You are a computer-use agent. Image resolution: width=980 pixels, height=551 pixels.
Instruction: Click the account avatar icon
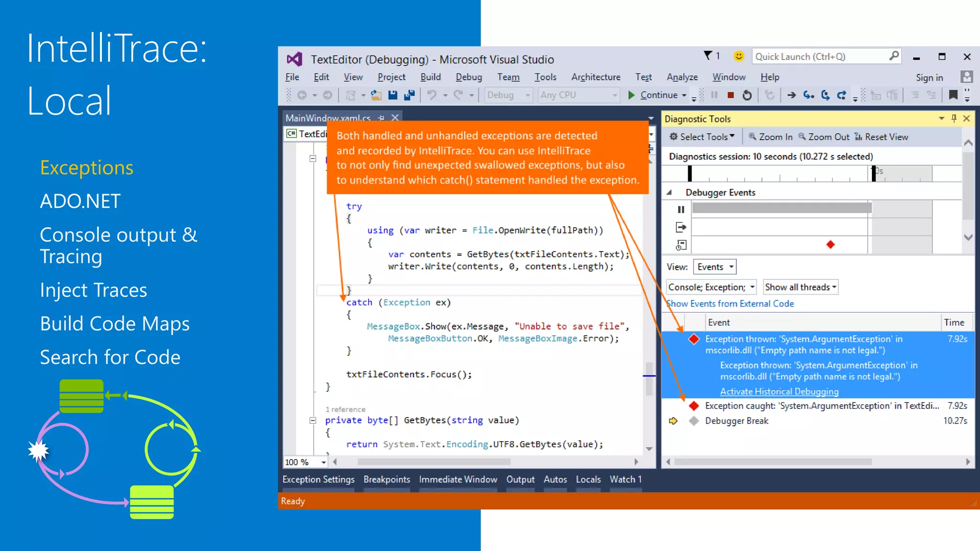point(967,77)
